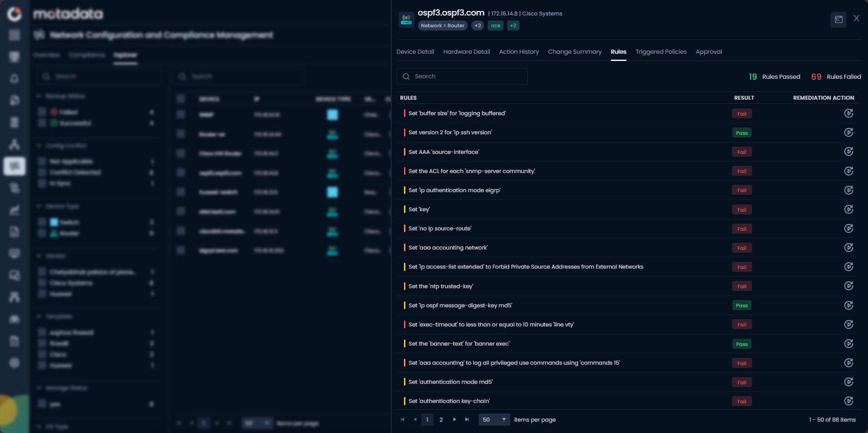
Task: Close the ospf3.ospf3.com device panel
Action: click(x=857, y=18)
